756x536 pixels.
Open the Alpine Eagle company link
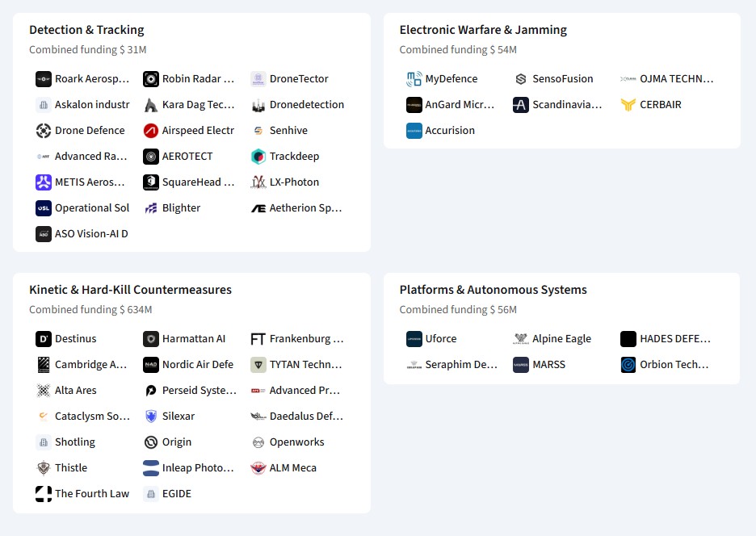point(561,339)
